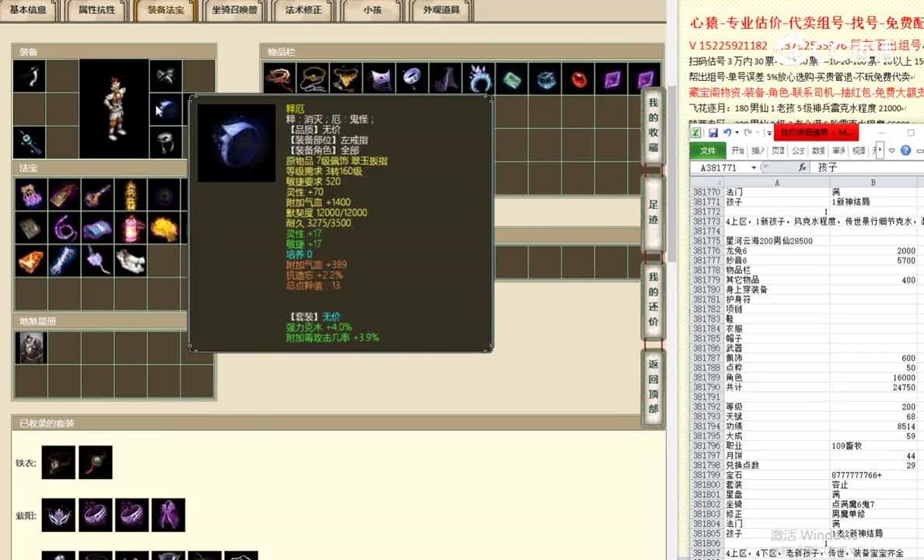Click the red gem inventory item
This screenshot has width=924, height=560.
[x=579, y=78]
